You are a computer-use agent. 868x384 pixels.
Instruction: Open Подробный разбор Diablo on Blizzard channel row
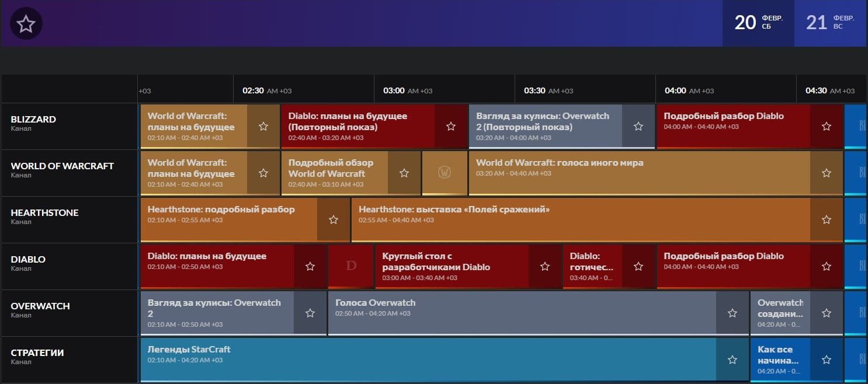(x=734, y=126)
